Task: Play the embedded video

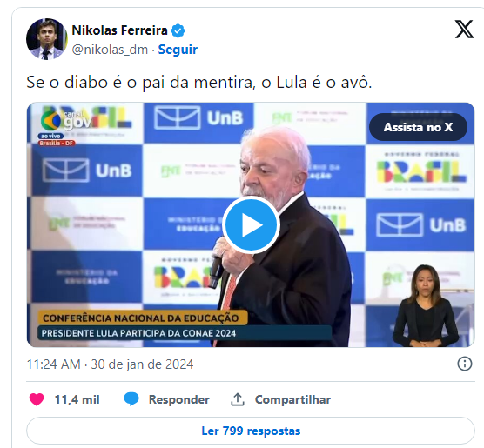Action: 251,225
